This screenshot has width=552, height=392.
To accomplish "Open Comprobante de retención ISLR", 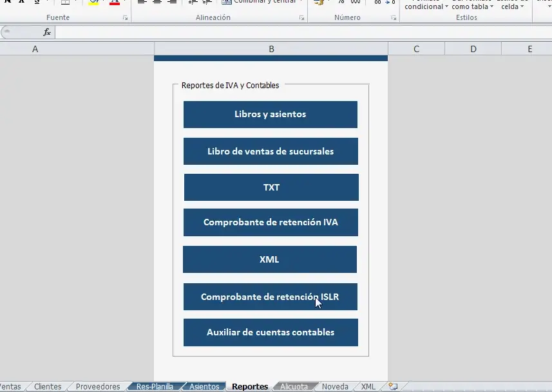I will tap(271, 297).
